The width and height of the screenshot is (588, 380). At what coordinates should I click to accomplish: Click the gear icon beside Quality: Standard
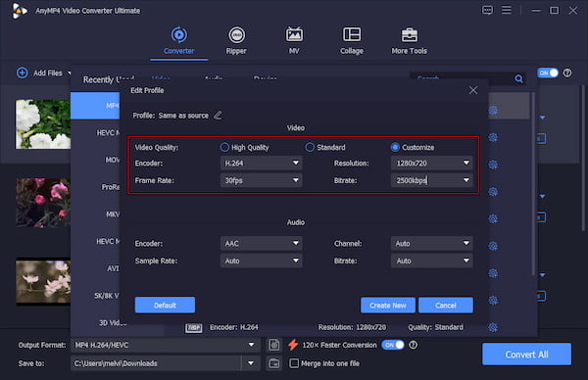point(493,327)
